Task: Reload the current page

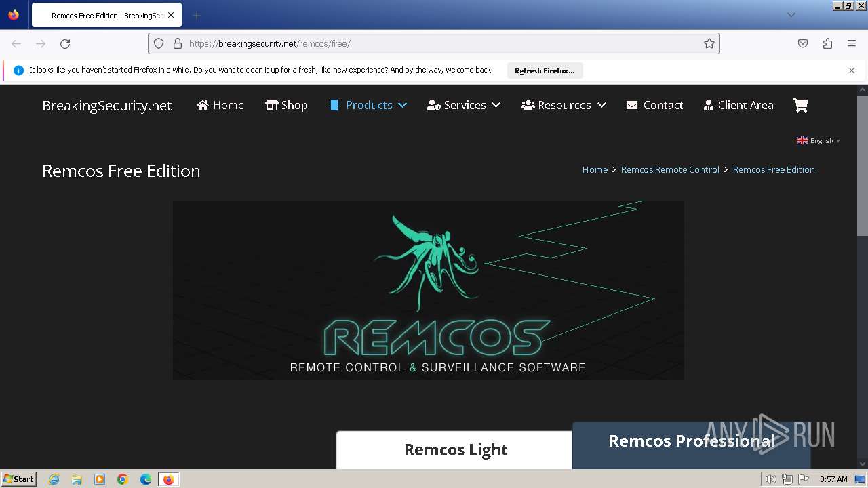Action: click(65, 43)
